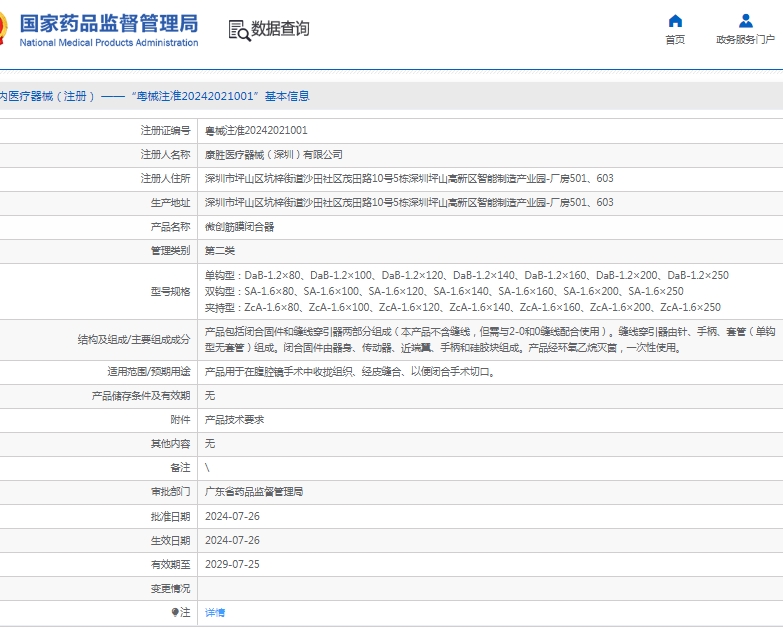Open the 详情 link
This screenshot has height=632, width=783.
215,613
